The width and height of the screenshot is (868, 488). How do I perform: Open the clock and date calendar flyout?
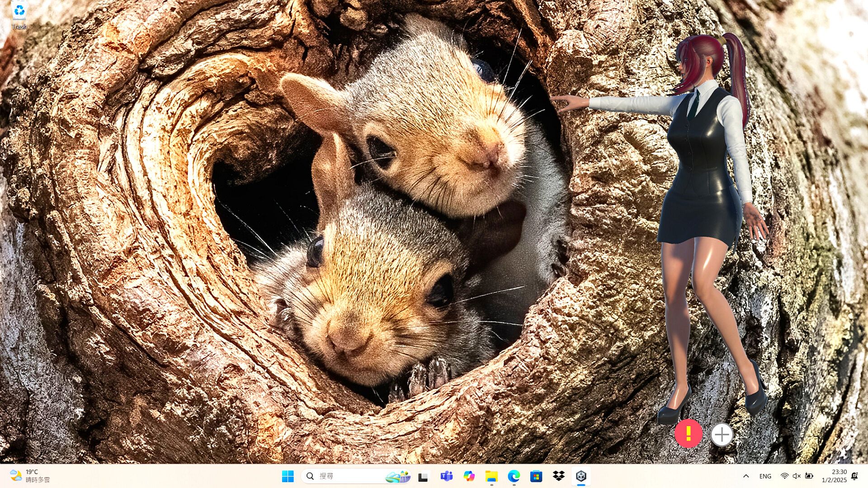click(835, 476)
